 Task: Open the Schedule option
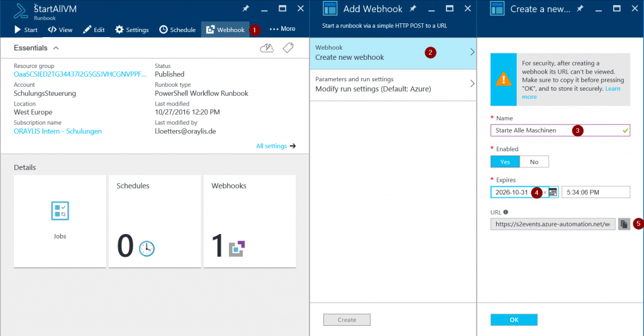(177, 30)
